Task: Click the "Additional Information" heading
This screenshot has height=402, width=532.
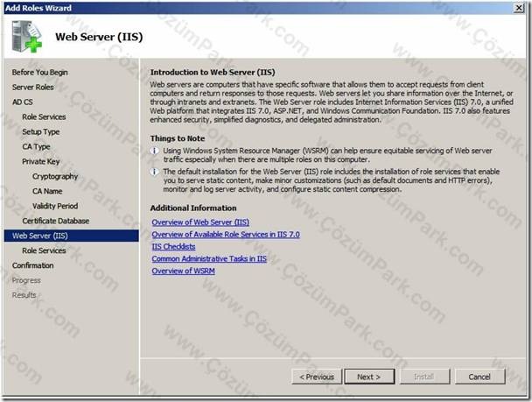Action: (x=193, y=208)
